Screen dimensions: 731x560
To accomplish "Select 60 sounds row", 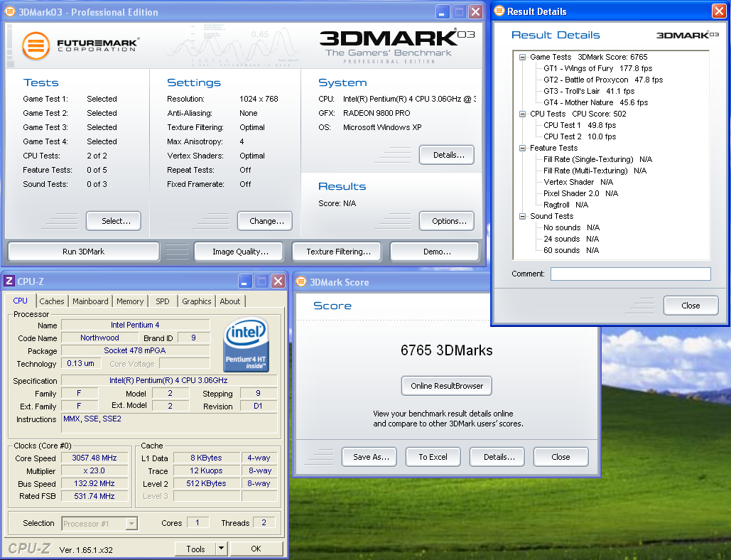I will [x=571, y=250].
